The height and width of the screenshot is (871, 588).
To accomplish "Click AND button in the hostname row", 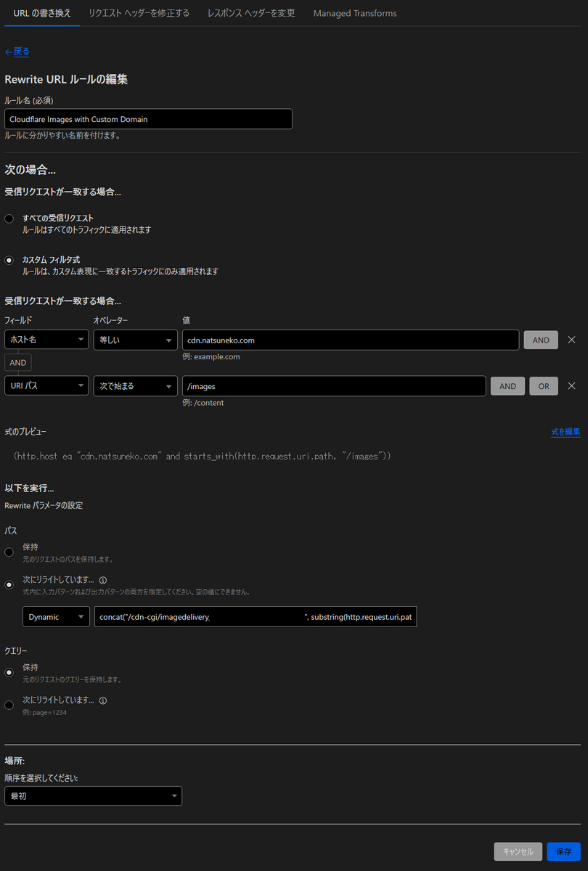I will (x=541, y=340).
